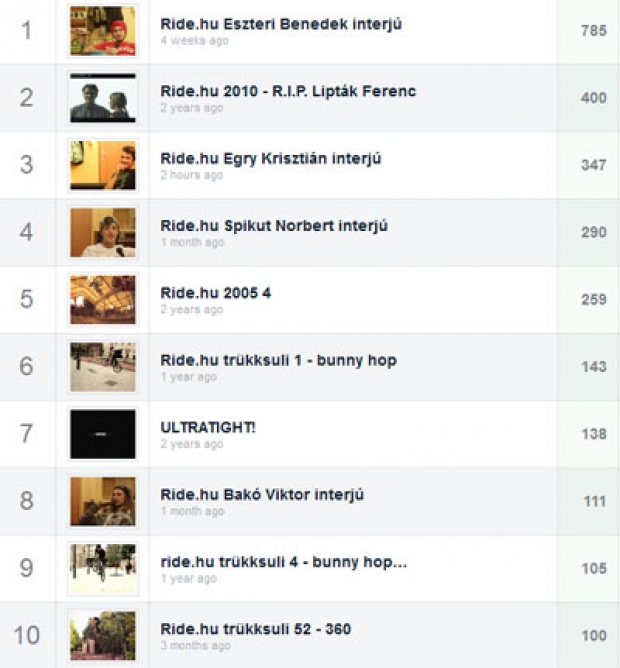The width and height of the screenshot is (620, 668).
Task: Open the "Ride.hu Egry Krisztián interjú" title link
Action: (271, 158)
